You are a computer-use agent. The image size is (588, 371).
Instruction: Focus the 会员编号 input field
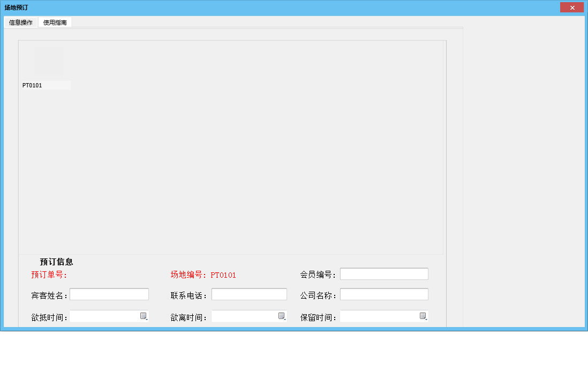384,274
